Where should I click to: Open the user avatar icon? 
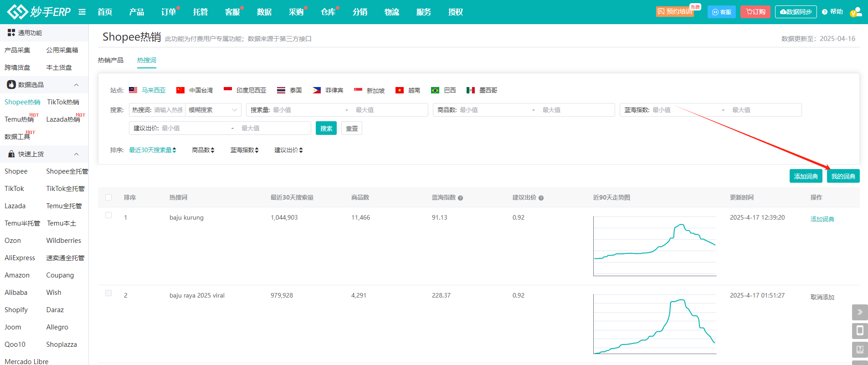tap(856, 12)
